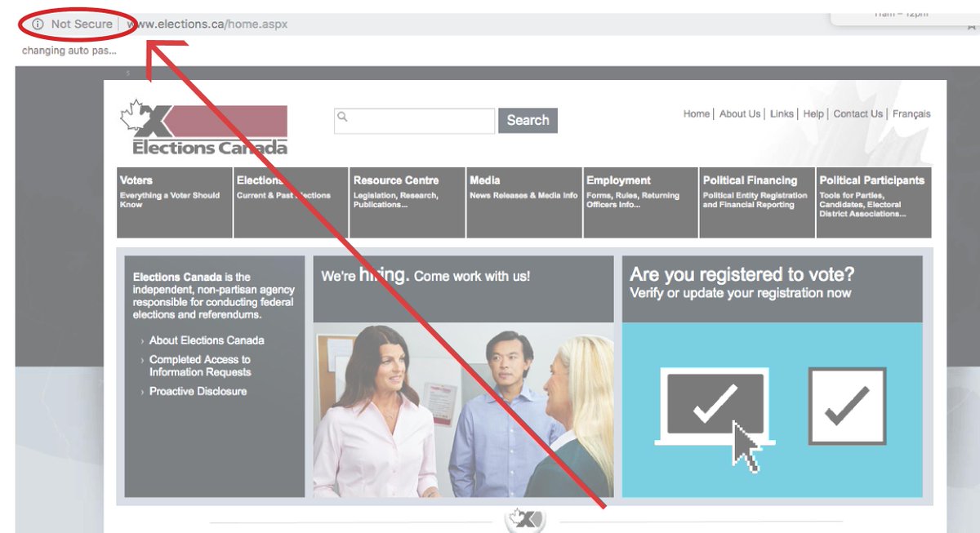The height and width of the screenshot is (533, 980).
Task: Open the Resource Centre navigation menu
Action: point(408,202)
